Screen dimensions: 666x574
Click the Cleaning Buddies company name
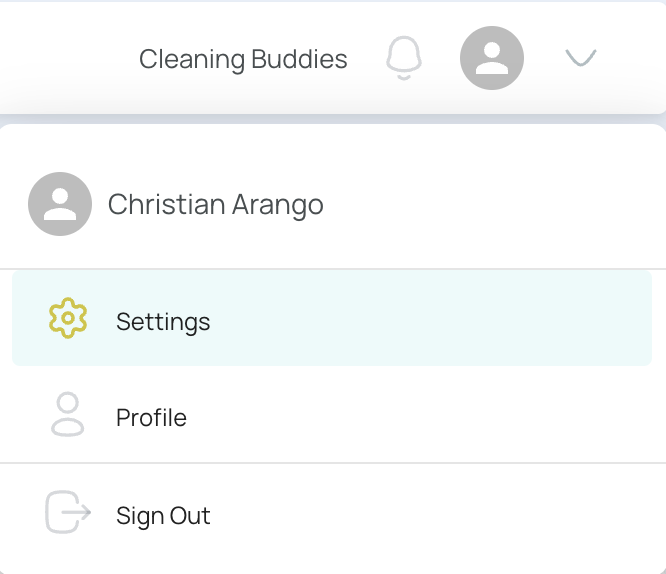coord(243,59)
